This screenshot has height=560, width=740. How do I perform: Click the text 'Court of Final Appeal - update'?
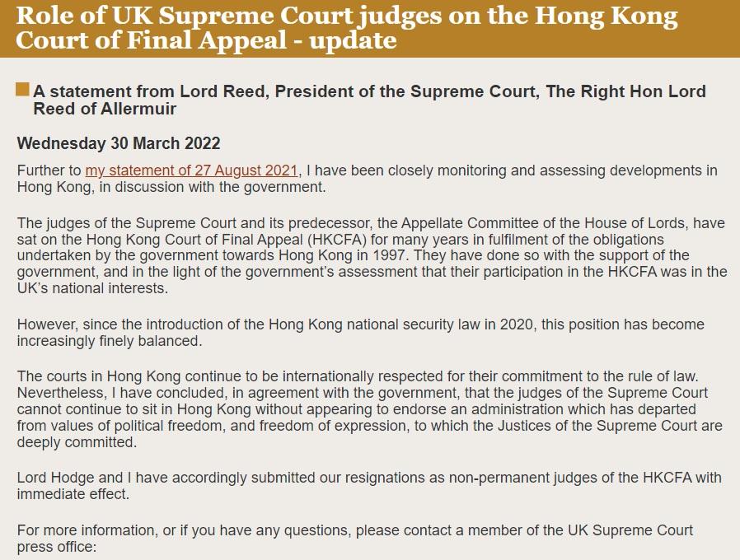206,40
